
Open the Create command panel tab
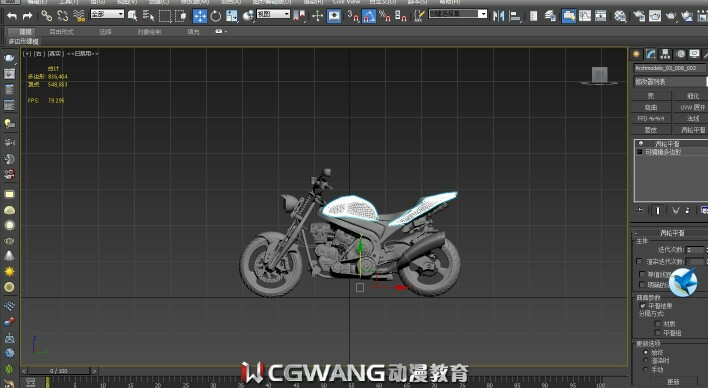coord(636,55)
